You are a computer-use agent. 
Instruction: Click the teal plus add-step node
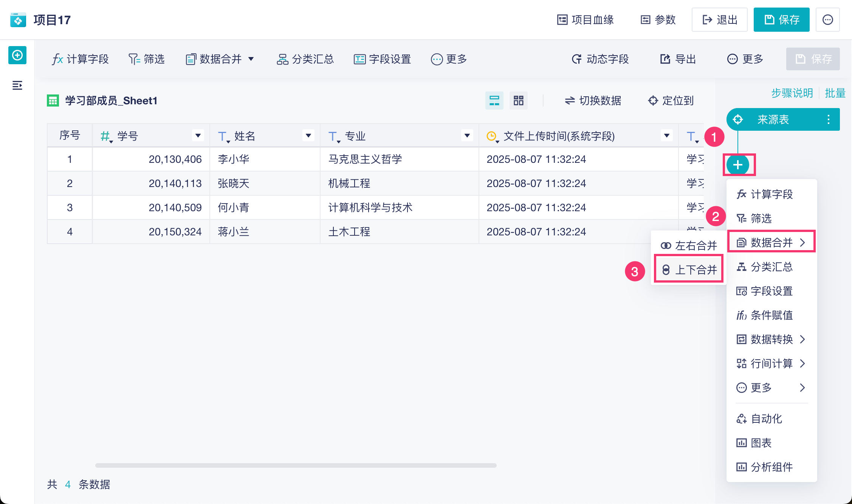[737, 165]
